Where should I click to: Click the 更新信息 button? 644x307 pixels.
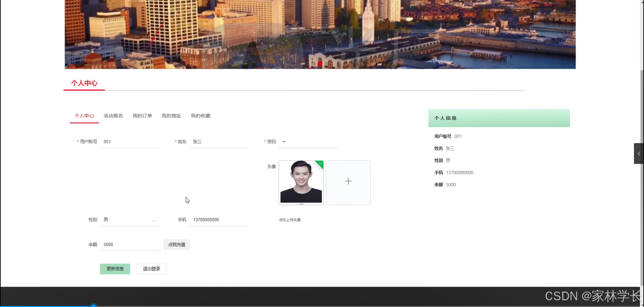pyautogui.click(x=115, y=268)
